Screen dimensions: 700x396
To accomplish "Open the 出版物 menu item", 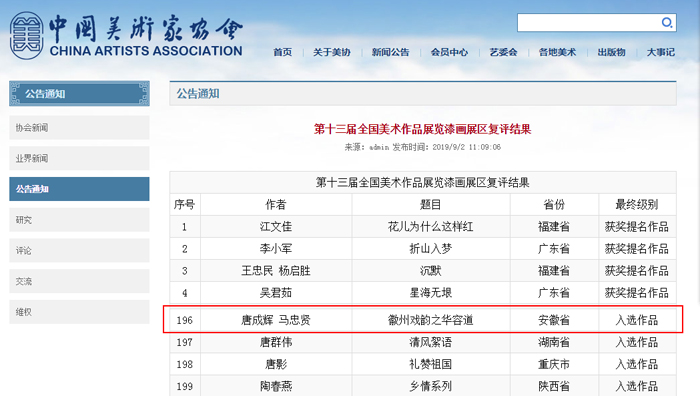I will pos(612,52).
